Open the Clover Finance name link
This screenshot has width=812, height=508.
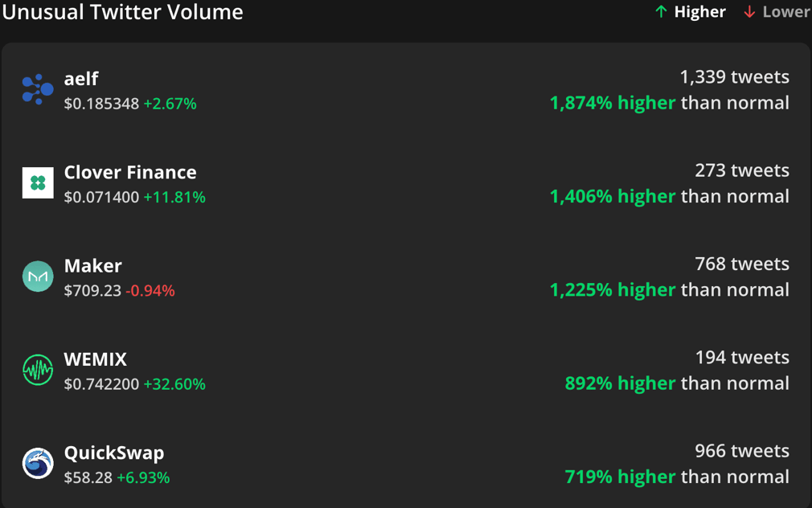pyautogui.click(x=130, y=172)
